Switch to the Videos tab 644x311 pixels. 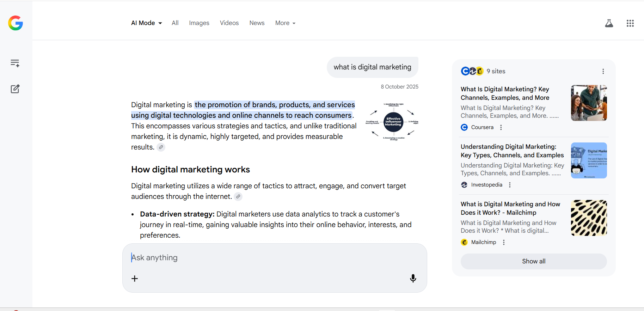(229, 23)
